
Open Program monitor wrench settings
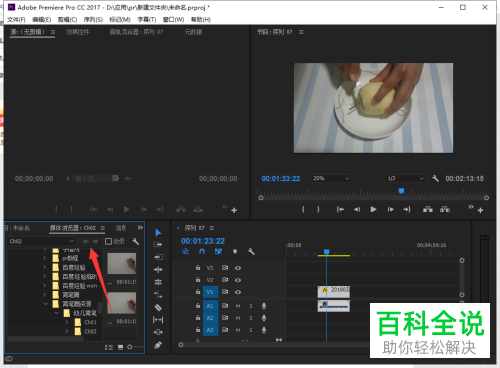tap(435, 178)
